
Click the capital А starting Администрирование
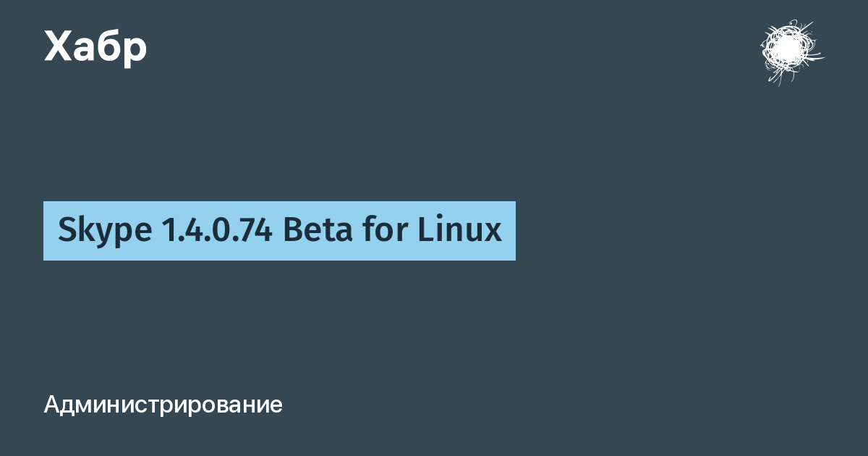(x=51, y=405)
